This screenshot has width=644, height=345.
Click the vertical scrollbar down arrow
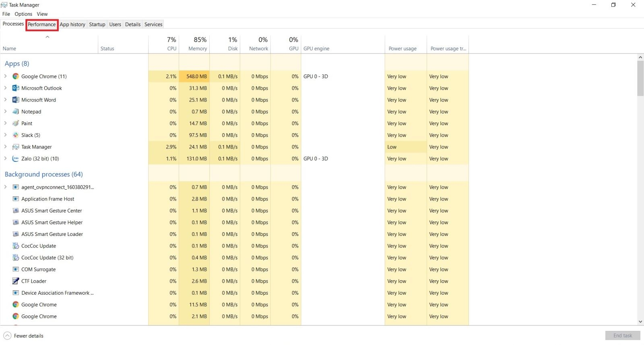[x=640, y=322]
